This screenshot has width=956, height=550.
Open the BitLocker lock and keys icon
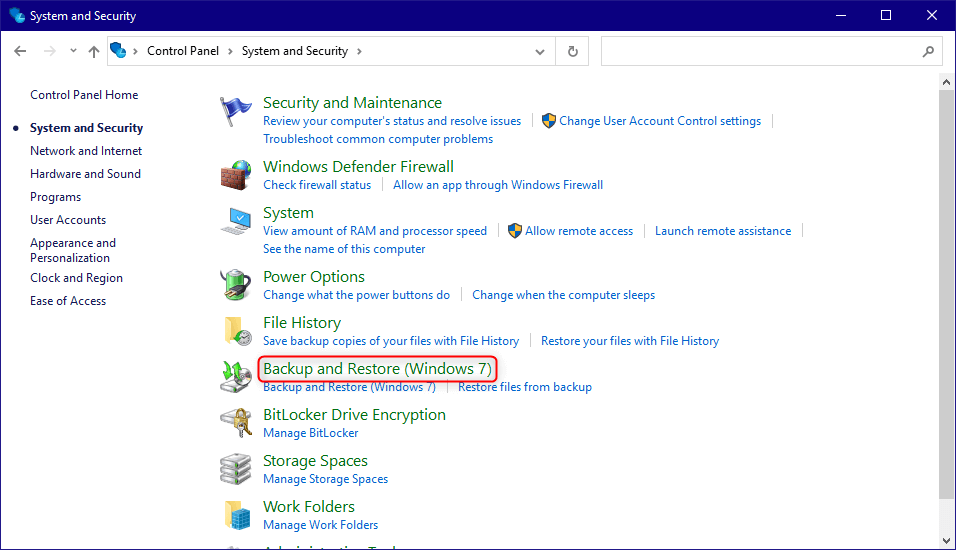[x=236, y=423]
